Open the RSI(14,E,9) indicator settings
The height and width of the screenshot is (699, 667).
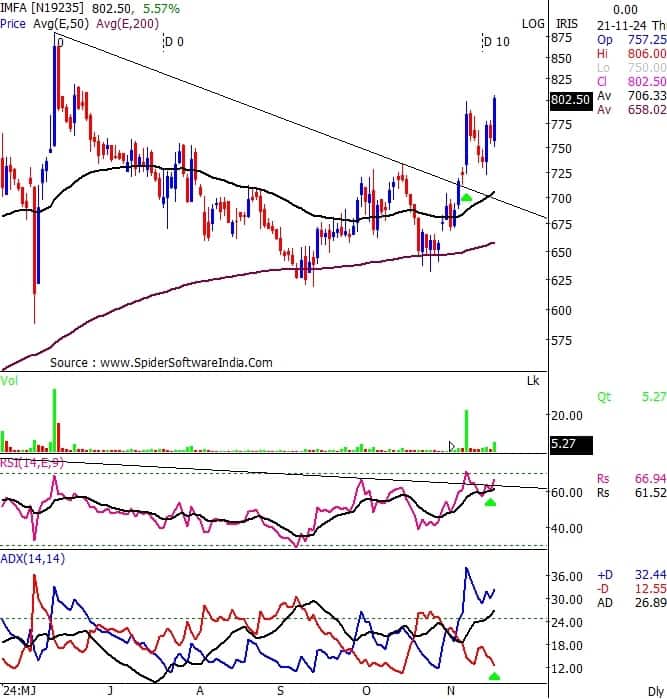(x=35, y=461)
